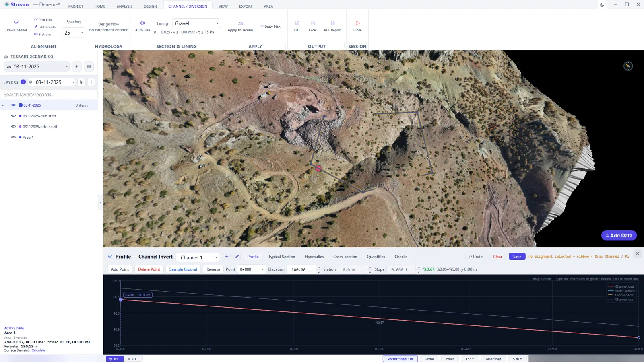Enable Grid Snap

coord(493,359)
